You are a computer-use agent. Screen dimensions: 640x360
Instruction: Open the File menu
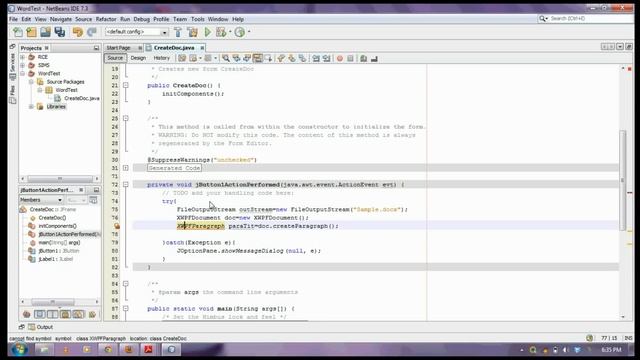pyautogui.click(x=13, y=19)
